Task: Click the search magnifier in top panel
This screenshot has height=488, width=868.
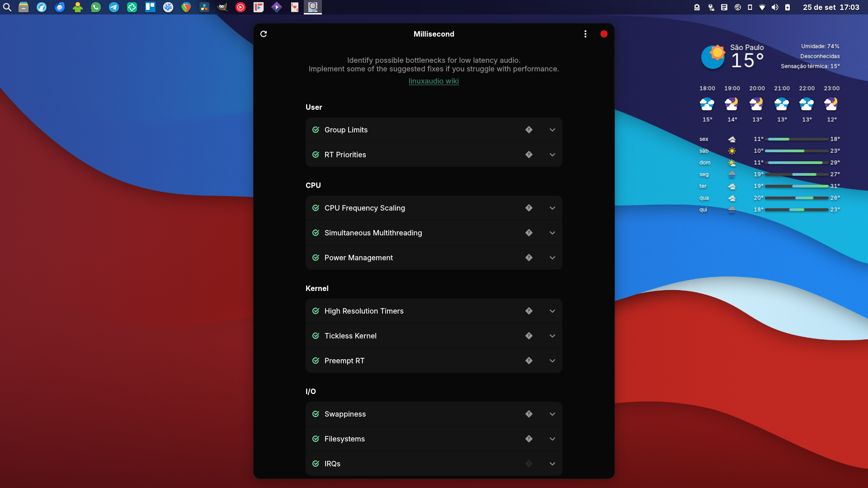Action: (7, 7)
